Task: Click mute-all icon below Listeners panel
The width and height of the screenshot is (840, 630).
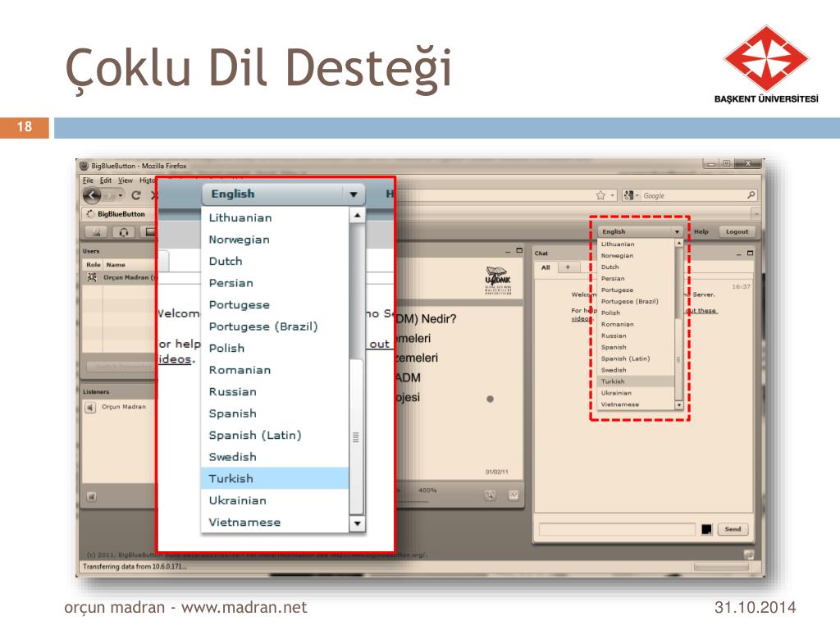Action: [92, 497]
